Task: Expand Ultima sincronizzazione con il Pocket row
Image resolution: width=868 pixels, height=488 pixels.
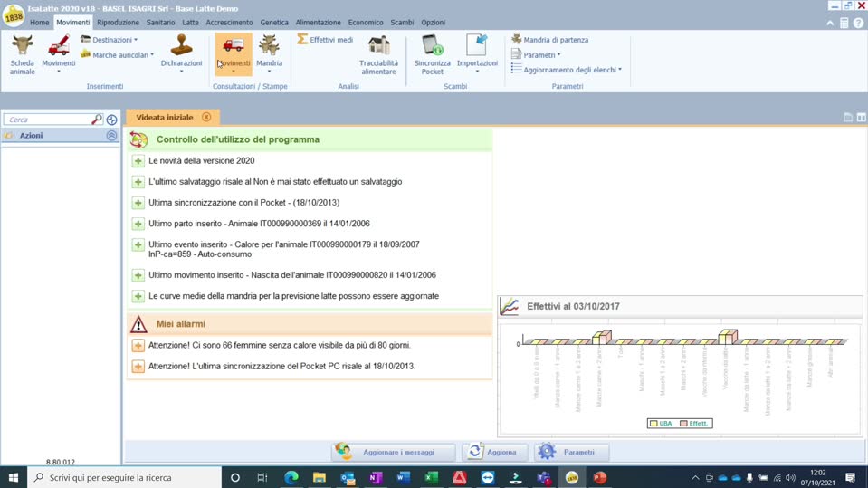Action: click(x=138, y=204)
